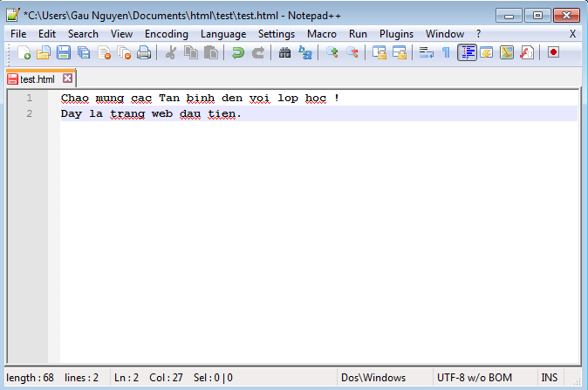
Task: Click the Redo arrow icon
Action: (x=258, y=52)
